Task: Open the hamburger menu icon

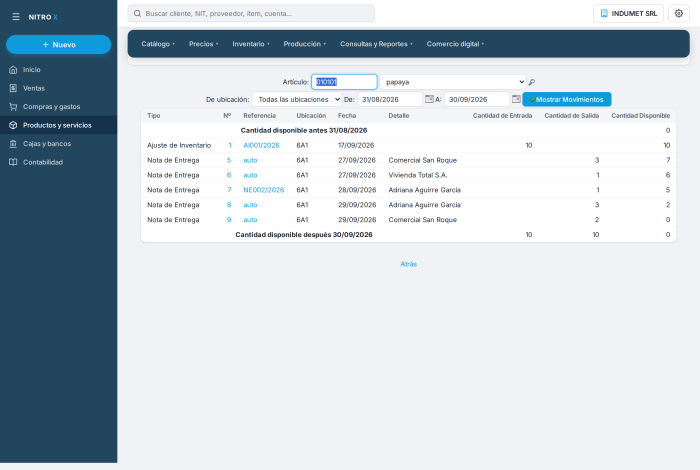Action: pyautogui.click(x=16, y=17)
